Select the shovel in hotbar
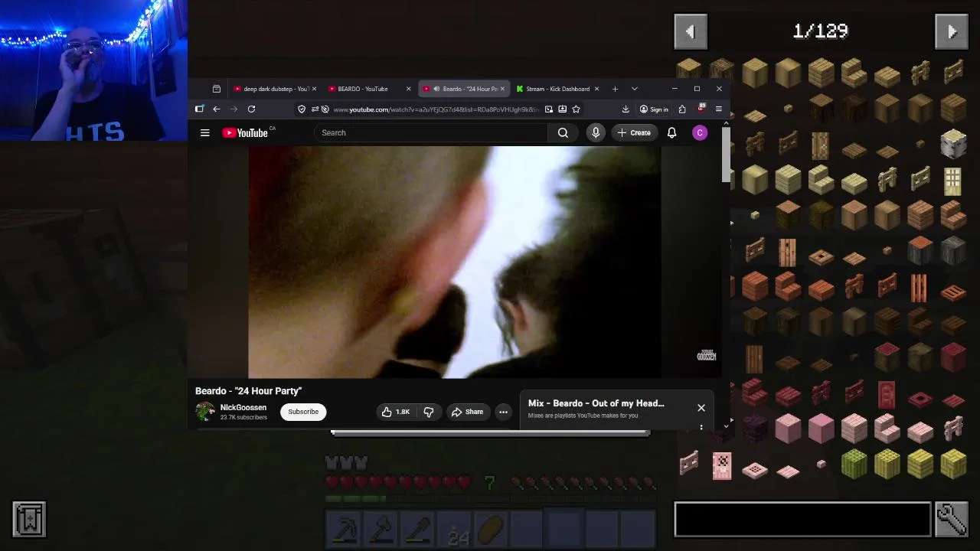This screenshot has height=551, width=980. pos(419,530)
